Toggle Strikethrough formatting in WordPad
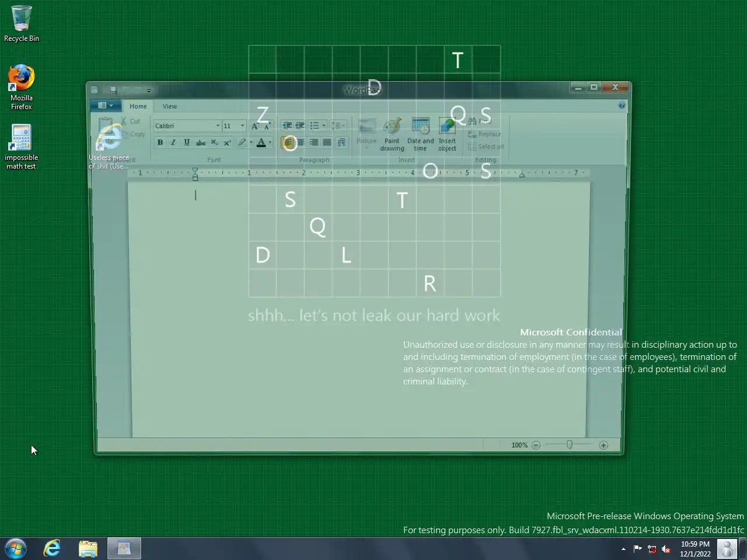 [201, 142]
